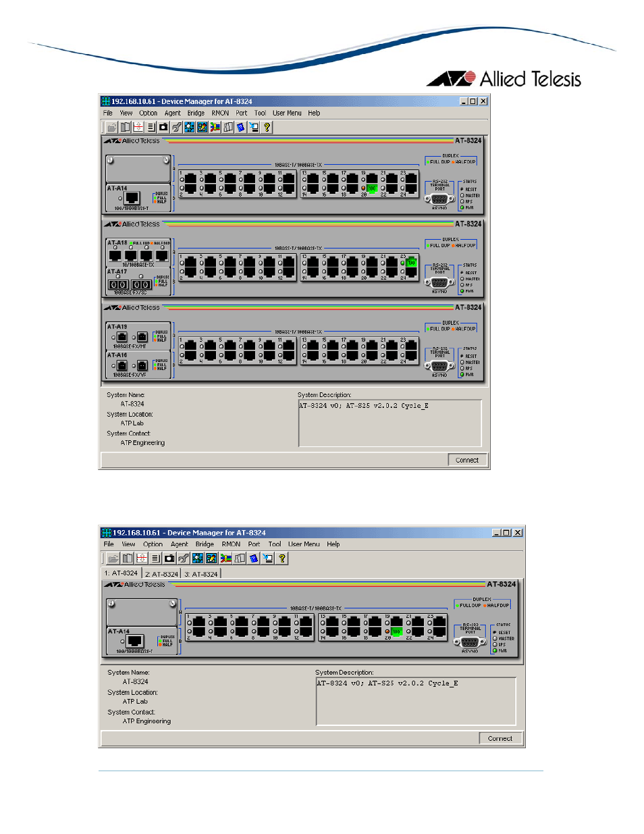Click the colored bars icon in the three-switch window toolbar
The width and height of the screenshot is (644, 834).
215,127
